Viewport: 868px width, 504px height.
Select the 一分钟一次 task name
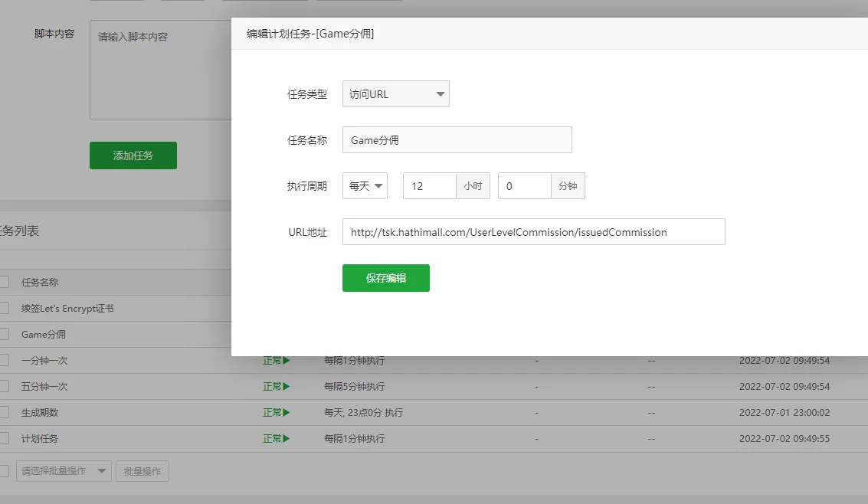click(x=44, y=360)
